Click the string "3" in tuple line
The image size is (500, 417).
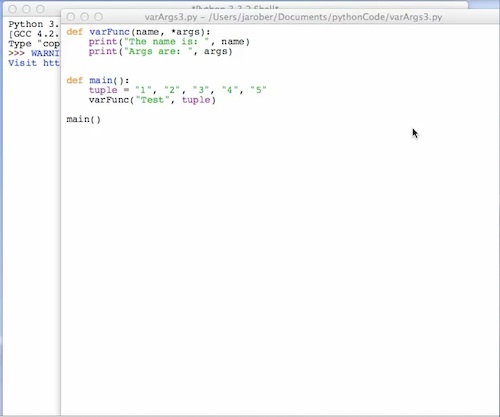201,90
